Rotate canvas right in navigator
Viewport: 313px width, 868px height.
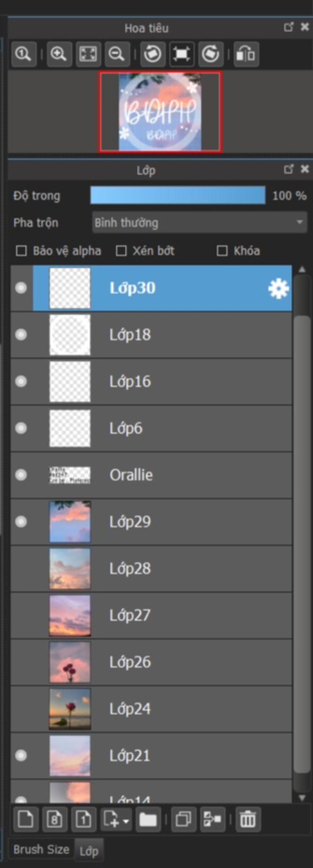[x=211, y=54]
